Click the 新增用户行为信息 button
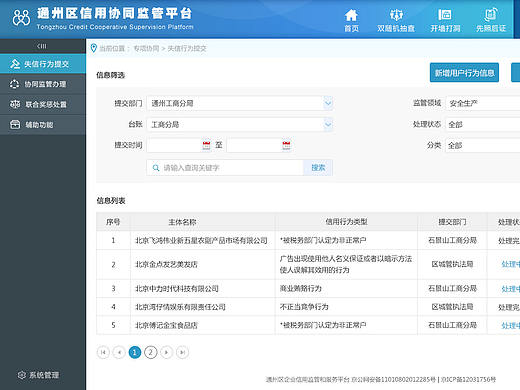Screen dimensions: 520x390 click(x=464, y=73)
